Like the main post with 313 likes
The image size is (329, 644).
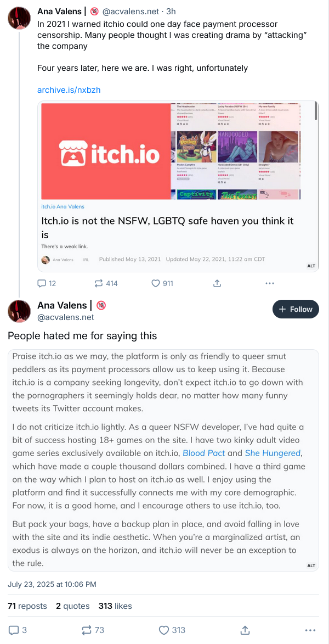pos(163,630)
